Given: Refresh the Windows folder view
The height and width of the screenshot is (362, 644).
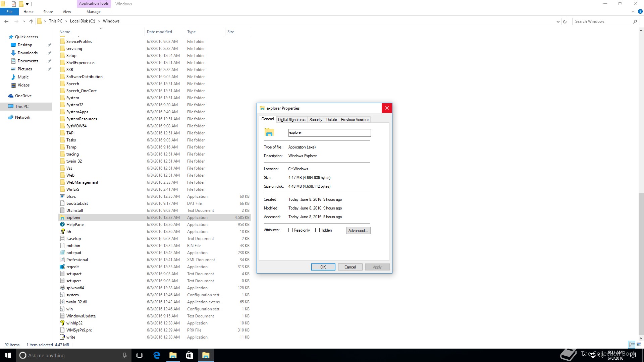Looking at the screenshot, I should [565, 21].
